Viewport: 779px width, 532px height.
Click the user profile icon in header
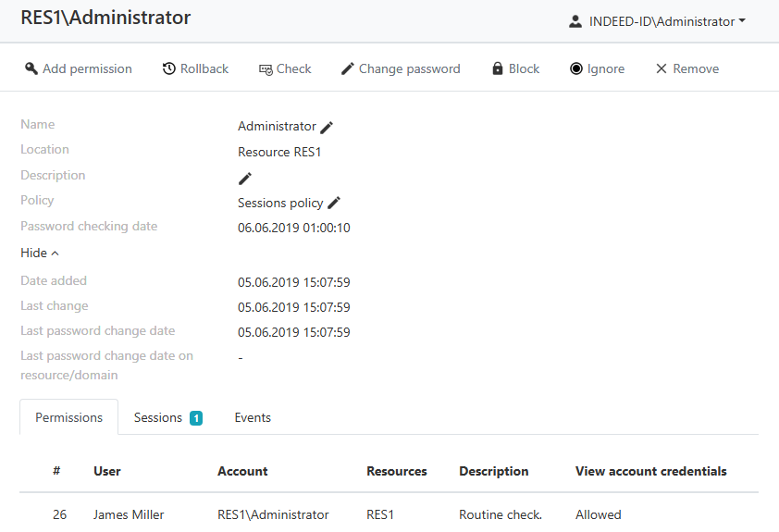(x=575, y=21)
